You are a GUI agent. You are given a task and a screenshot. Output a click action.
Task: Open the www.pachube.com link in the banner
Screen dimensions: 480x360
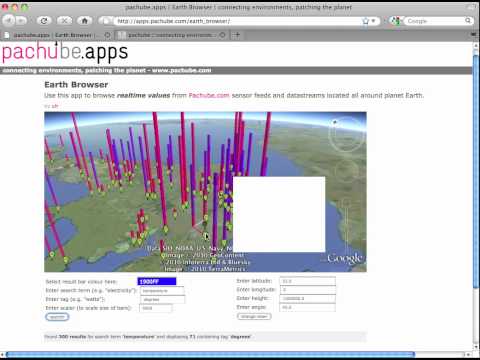pyautogui.click(x=182, y=70)
